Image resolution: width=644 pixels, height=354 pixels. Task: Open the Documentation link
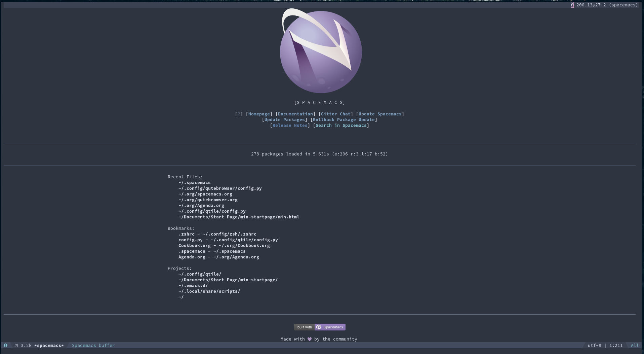point(295,114)
